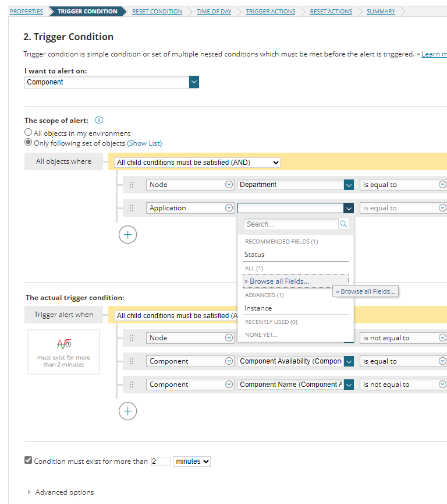Expand the Advanced options section
447x504 pixels.
pyautogui.click(x=30, y=492)
